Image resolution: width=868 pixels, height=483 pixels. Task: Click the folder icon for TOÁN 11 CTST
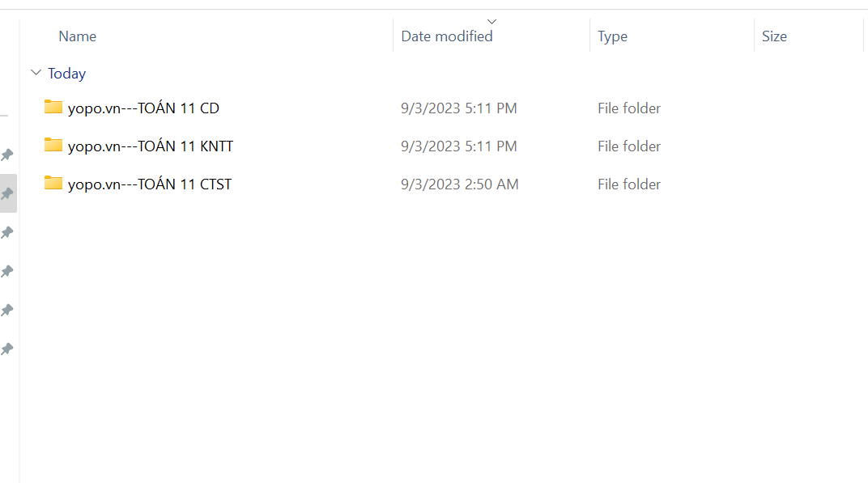[x=53, y=183]
